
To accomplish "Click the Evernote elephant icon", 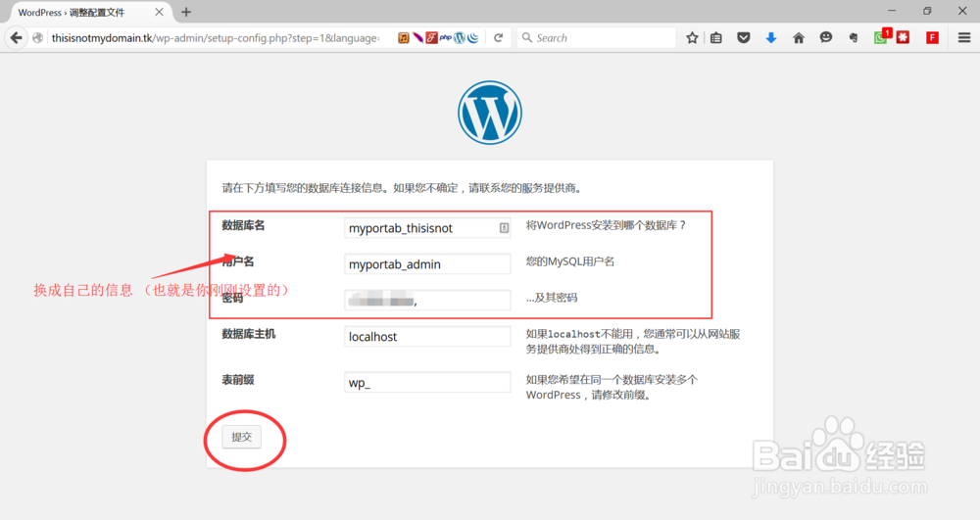I will (854, 38).
